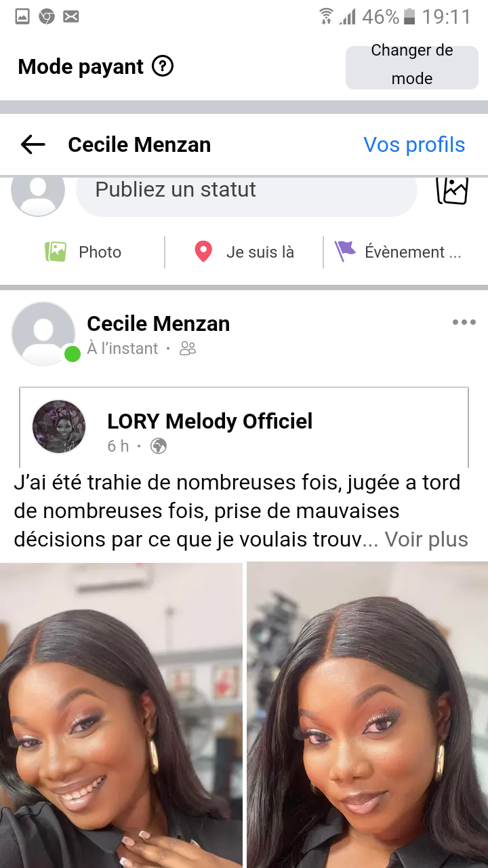Open the left selfie photo

(121, 715)
